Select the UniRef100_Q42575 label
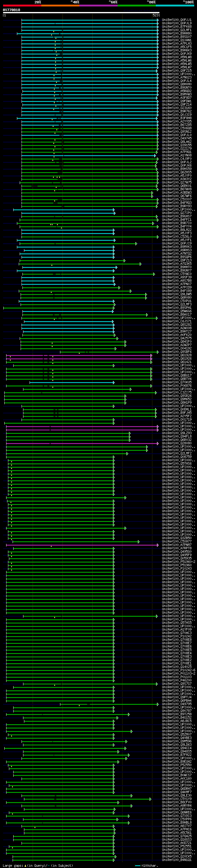The height and width of the screenshot is (868, 197). [176, 338]
